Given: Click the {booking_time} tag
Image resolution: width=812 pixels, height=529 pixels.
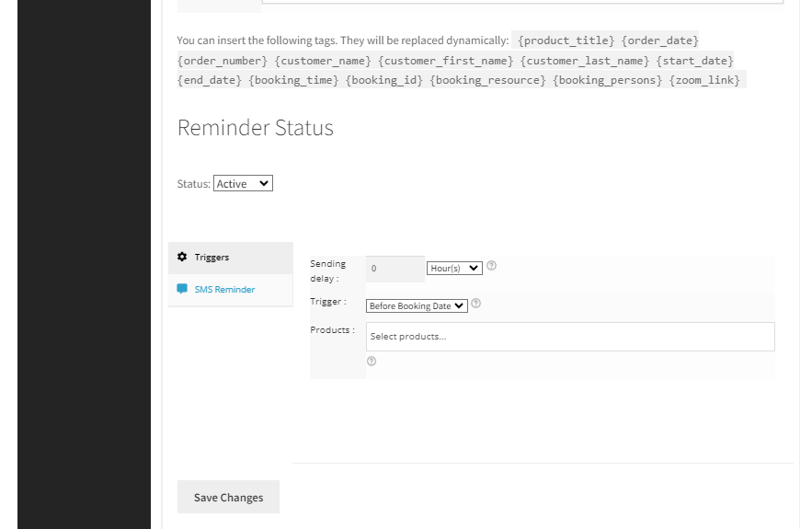Looking at the screenshot, I should [293, 80].
